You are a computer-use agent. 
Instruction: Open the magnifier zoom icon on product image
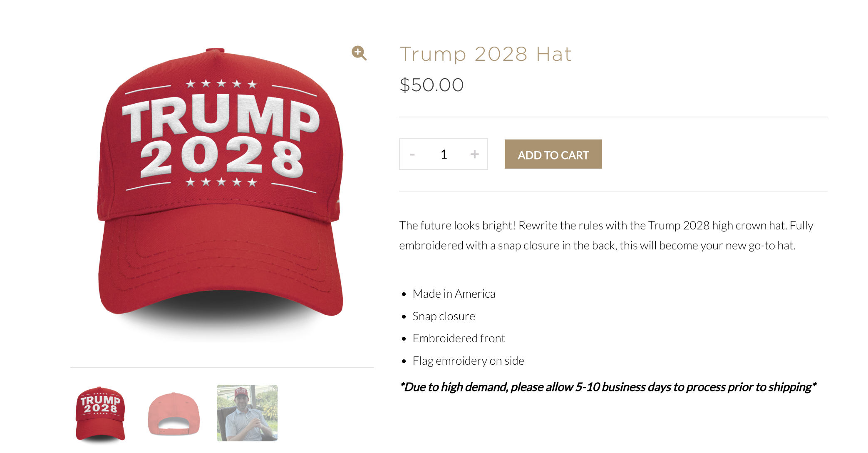pyautogui.click(x=359, y=53)
